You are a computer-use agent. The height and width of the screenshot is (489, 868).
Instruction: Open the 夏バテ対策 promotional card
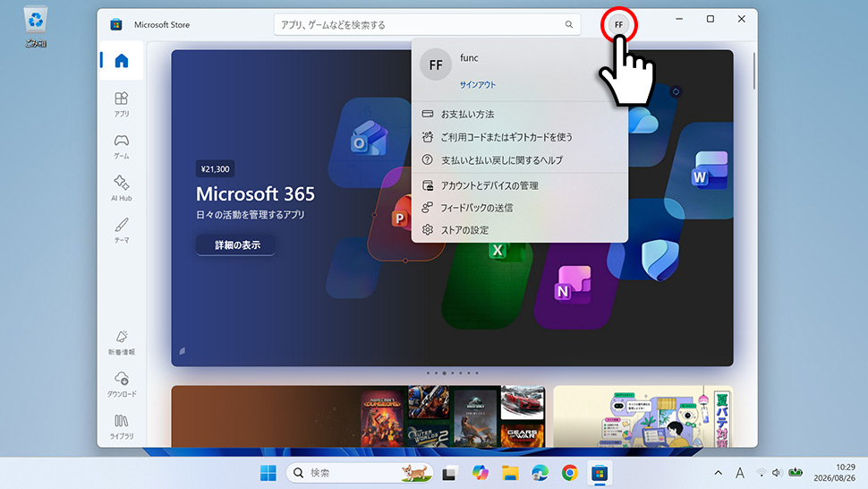[643, 416]
